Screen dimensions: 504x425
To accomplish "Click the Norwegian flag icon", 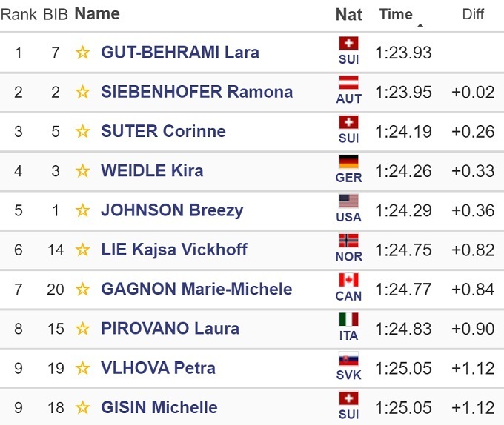I will (x=348, y=241).
